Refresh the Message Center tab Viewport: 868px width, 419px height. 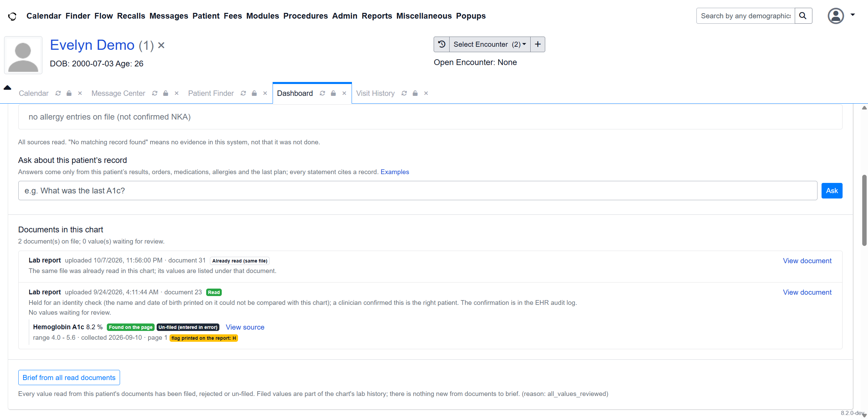155,93
